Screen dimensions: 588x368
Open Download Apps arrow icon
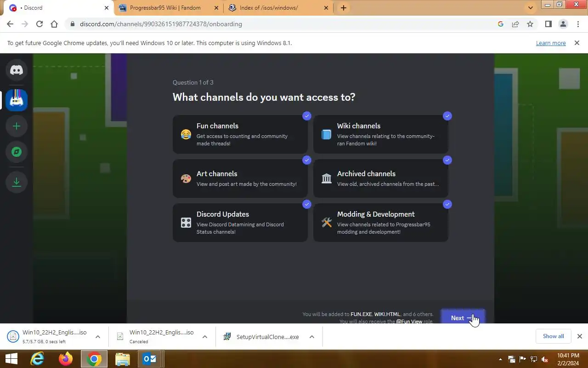(x=17, y=182)
